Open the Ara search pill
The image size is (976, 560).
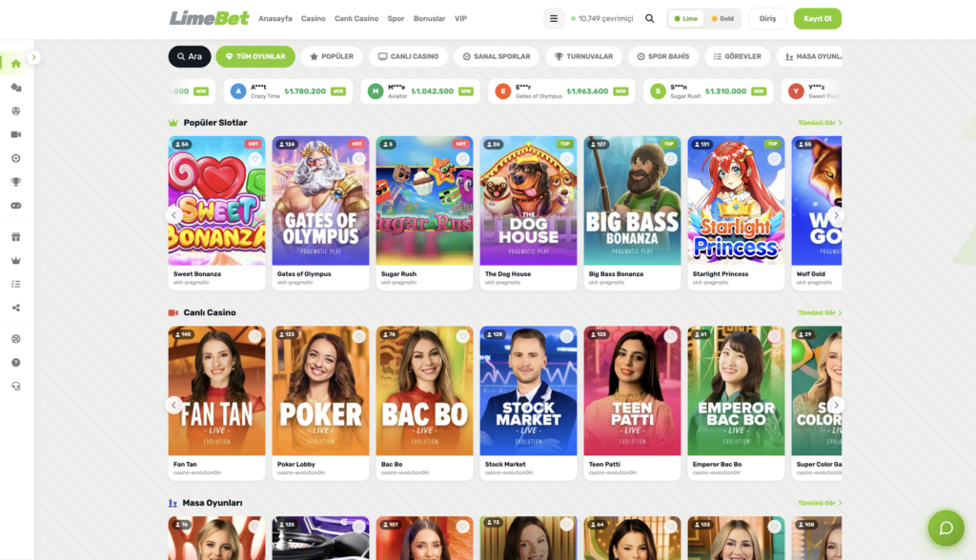(190, 56)
